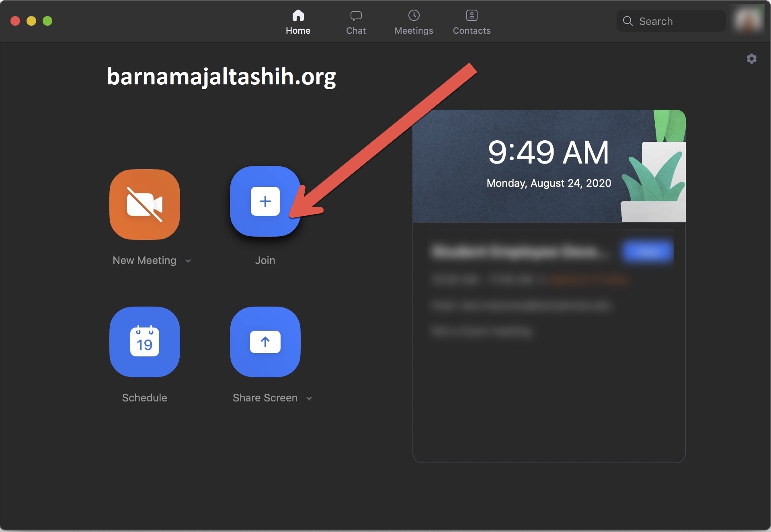Click the New Meeting label
This screenshot has width=771, height=532.
click(x=144, y=260)
